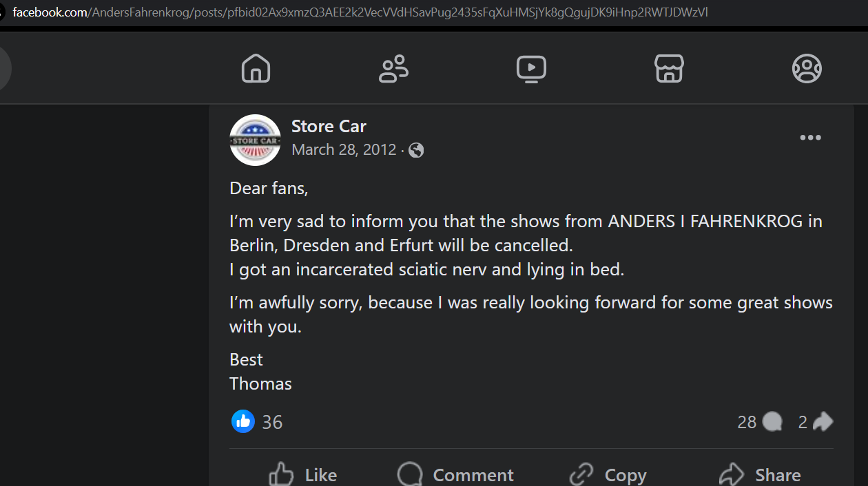Open the Watch video icon in navigation
The image size is (868, 486).
click(x=531, y=68)
